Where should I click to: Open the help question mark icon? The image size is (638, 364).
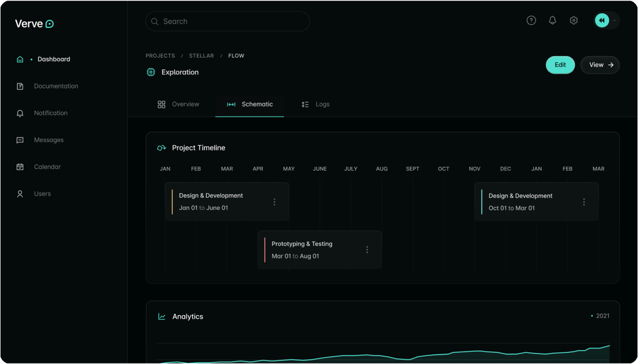point(531,20)
